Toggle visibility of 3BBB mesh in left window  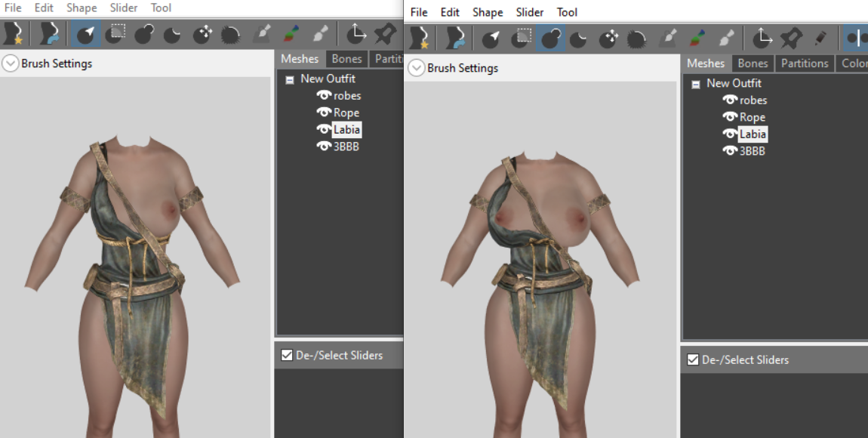coord(324,147)
